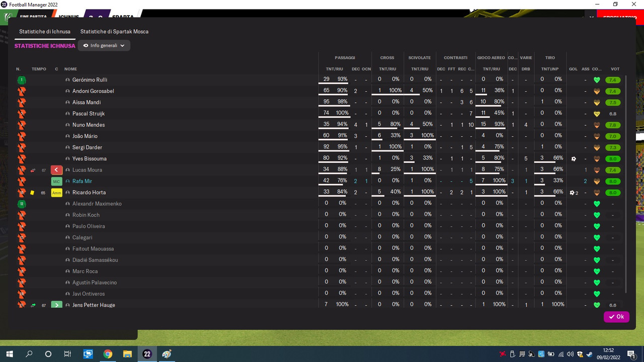Open Task View from the taskbar
This screenshot has width=644, height=362.
pos(67,354)
